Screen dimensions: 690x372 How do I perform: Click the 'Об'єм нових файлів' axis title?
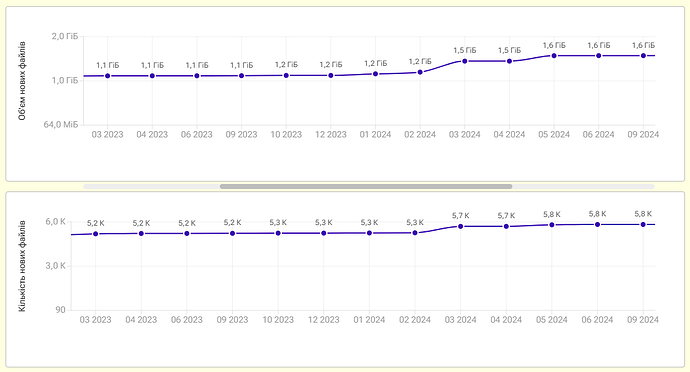pyautogui.click(x=22, y=81)
